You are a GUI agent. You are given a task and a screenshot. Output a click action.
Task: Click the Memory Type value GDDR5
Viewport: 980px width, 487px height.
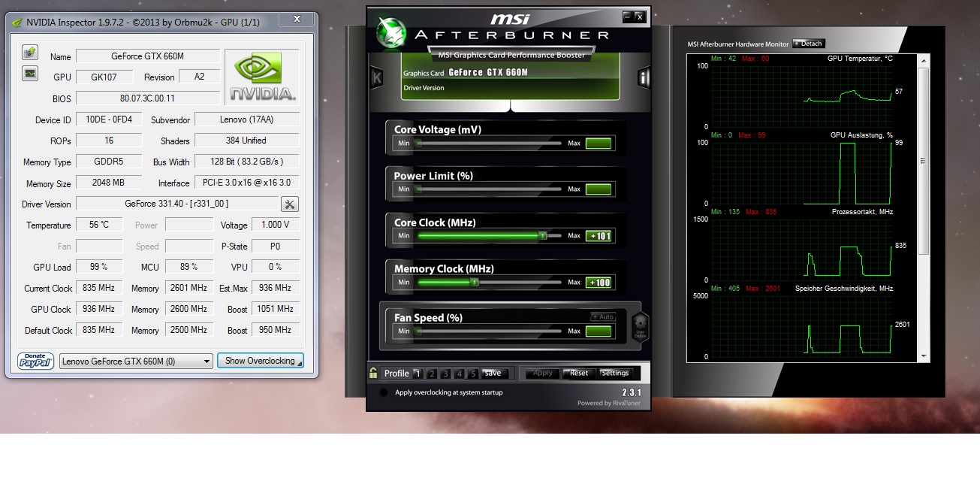[x=109, y=162]
